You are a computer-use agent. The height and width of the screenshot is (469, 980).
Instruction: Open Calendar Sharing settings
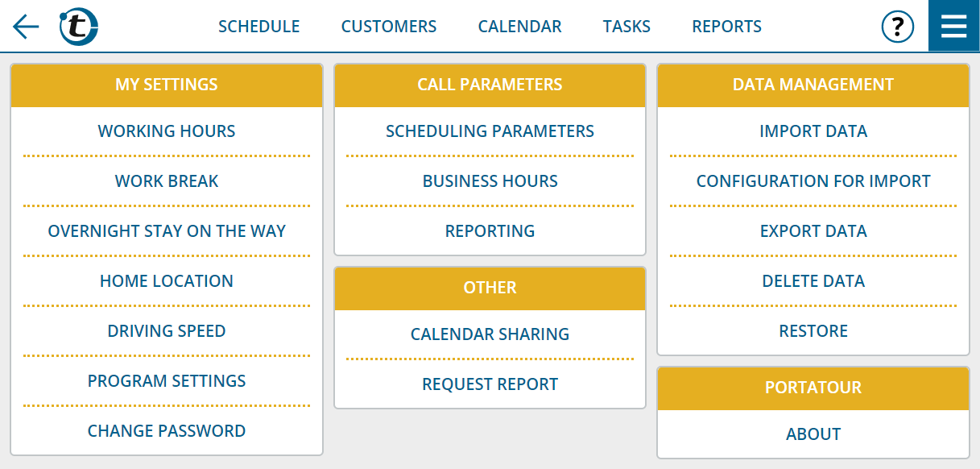coord(490,334)
